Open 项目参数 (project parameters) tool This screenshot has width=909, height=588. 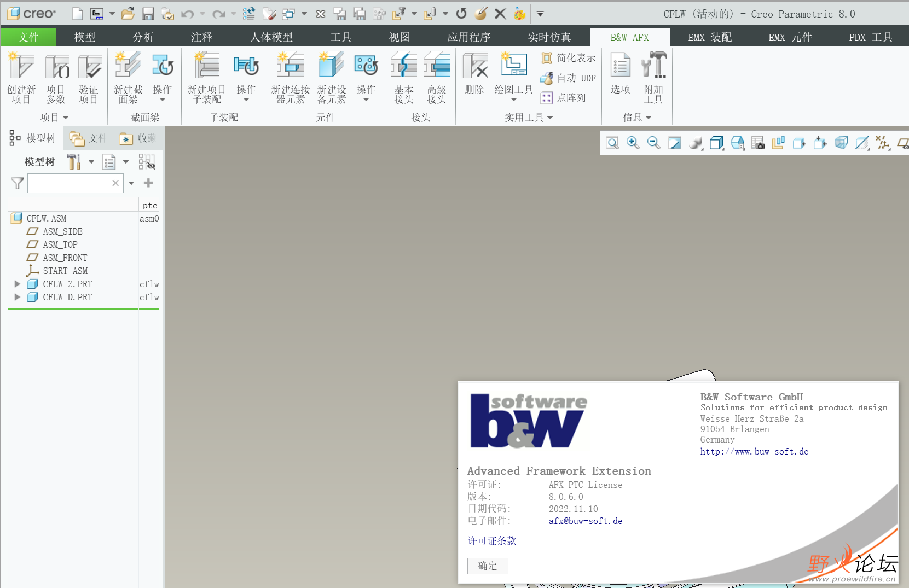point(56,78)
